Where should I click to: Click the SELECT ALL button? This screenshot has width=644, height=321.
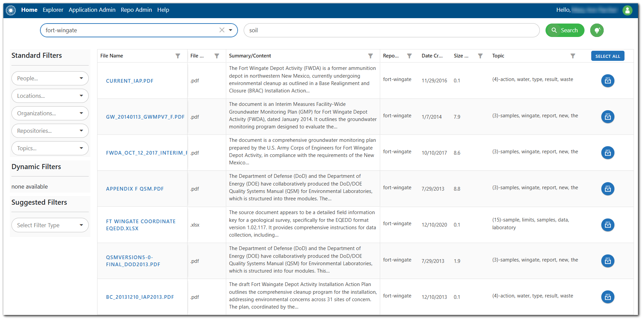click(x=608, y=56)
